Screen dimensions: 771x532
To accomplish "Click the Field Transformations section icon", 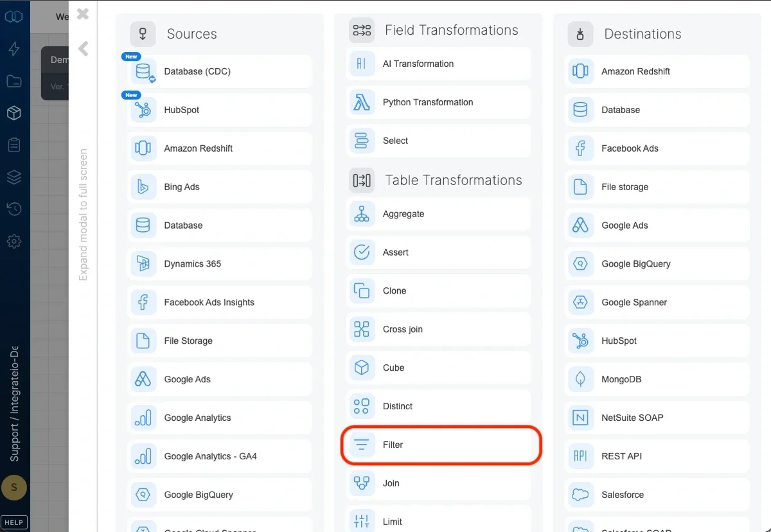I will (362, 30).
